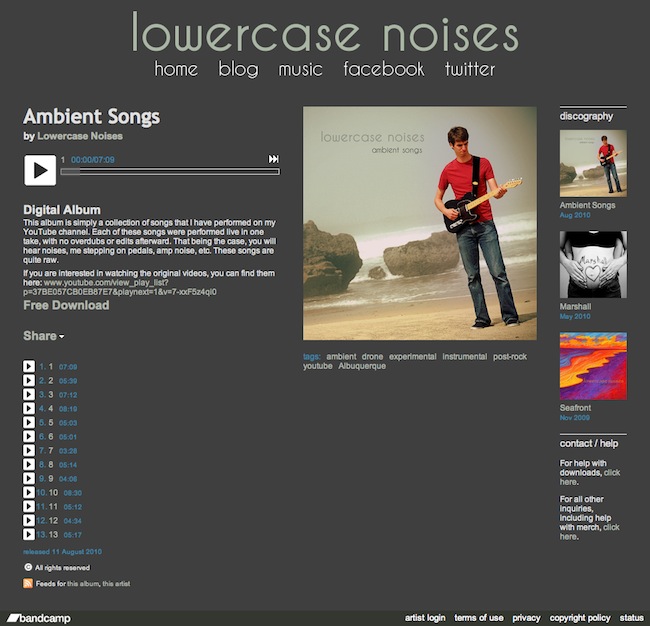Go to the home navigation item
This screenshot has width=650, height=626.
tap(176, 69)
